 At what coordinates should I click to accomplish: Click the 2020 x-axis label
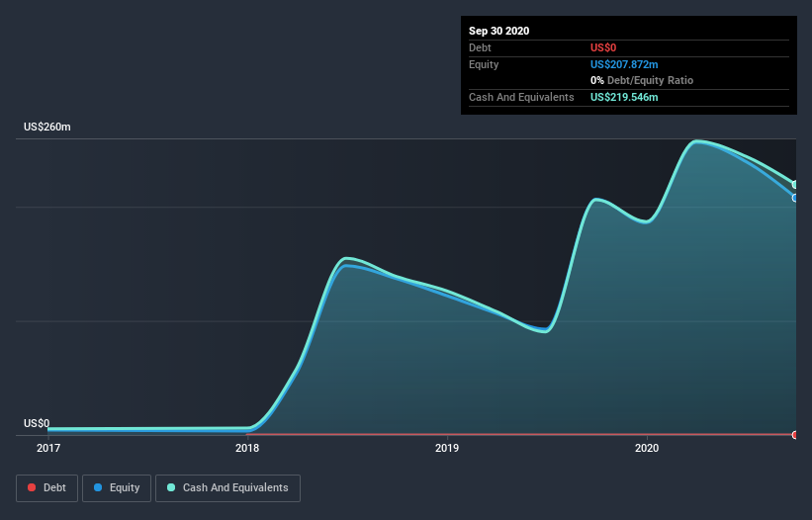(x=647, y=448)
